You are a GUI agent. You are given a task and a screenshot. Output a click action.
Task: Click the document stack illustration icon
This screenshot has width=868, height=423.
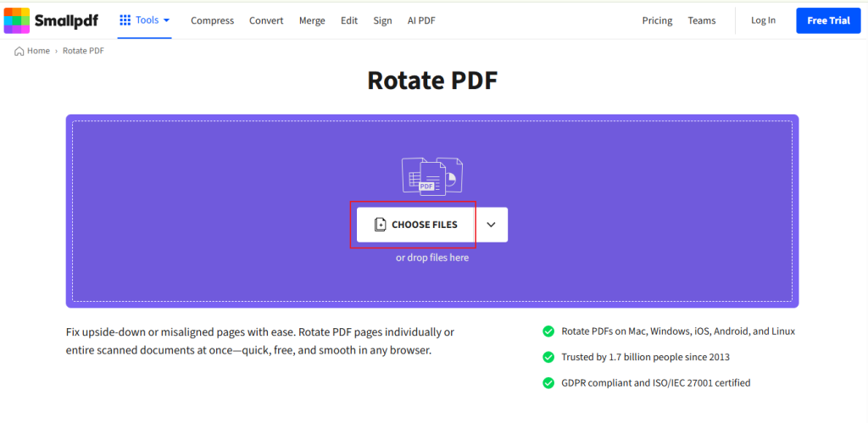pos(431,176)
